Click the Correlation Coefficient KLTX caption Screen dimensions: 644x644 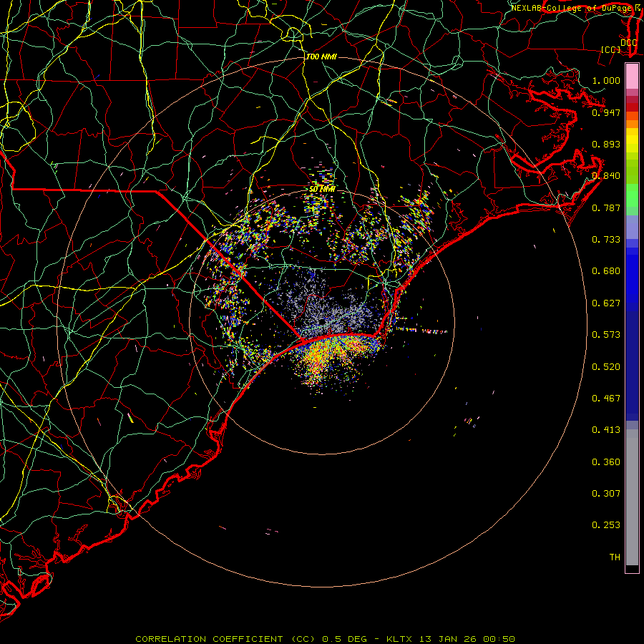pos(325,639)
